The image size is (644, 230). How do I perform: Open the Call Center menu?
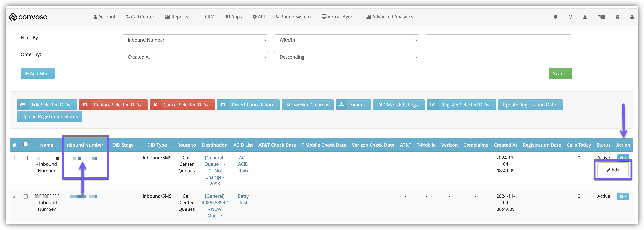[140, 17]
